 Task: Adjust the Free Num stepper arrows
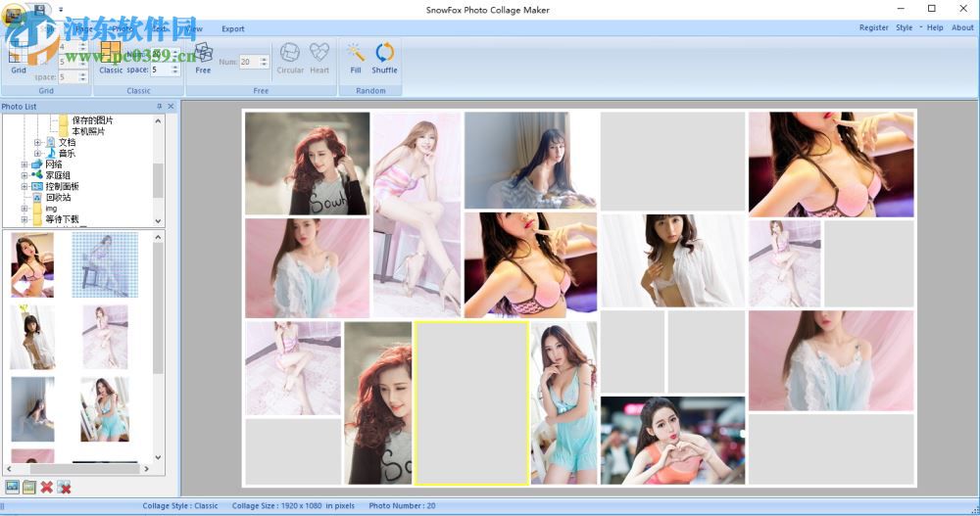(x=264, y=62)
